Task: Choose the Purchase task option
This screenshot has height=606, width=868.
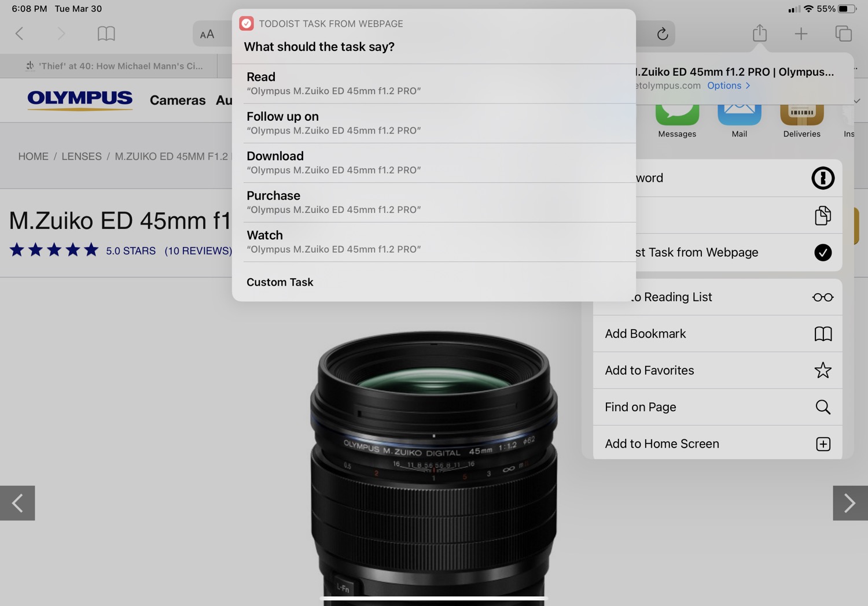Action: (434, 202)
